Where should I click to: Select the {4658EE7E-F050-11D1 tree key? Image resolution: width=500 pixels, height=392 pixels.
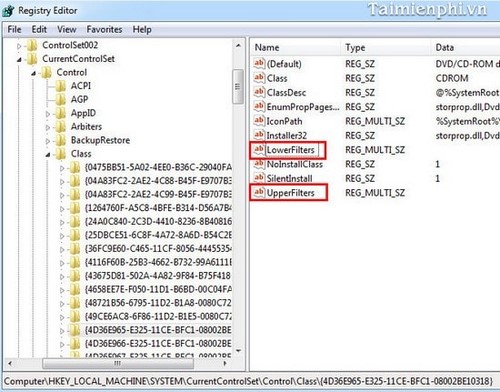158,290
